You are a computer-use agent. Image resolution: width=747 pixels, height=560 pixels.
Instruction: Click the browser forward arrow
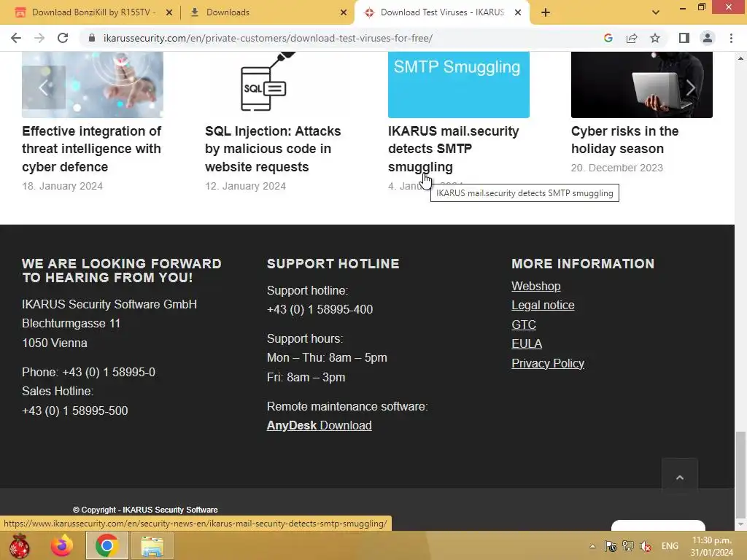(39, 38)
